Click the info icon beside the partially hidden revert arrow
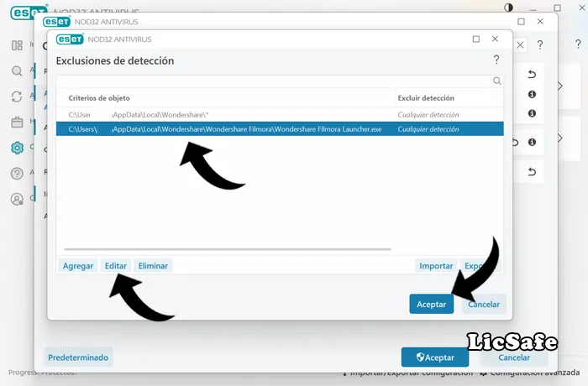Viewport: 588px width, 386px height. pyautogui.click(x=532, y=142)
